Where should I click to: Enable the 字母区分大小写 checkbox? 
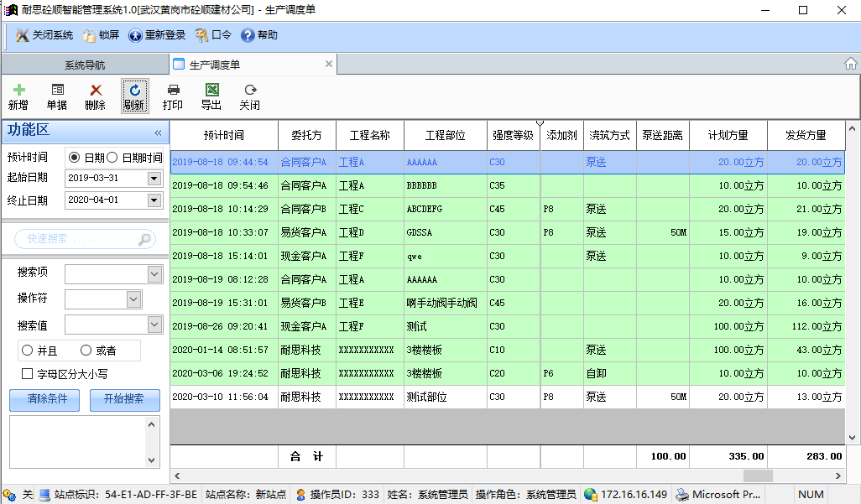(x=28, y=374)
